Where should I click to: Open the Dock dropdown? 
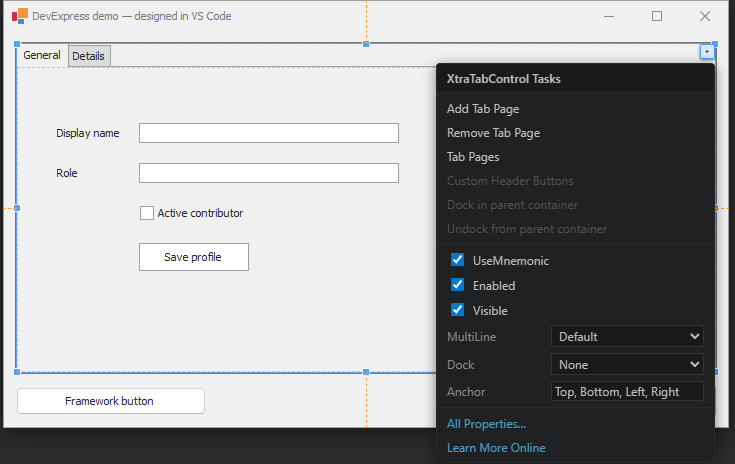click(x=627, y=365)
